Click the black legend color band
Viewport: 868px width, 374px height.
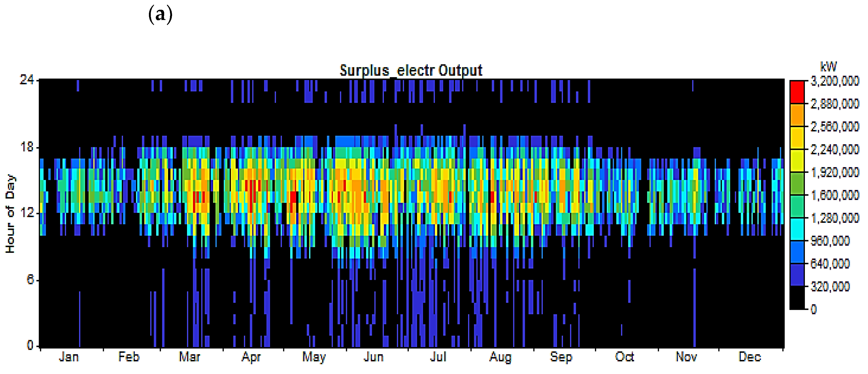(797, 297)
